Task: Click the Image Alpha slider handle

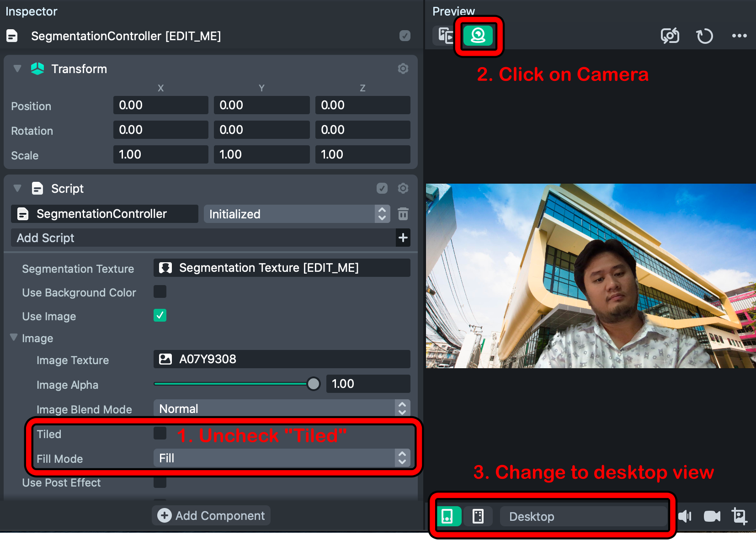Action: click(314, 384)
